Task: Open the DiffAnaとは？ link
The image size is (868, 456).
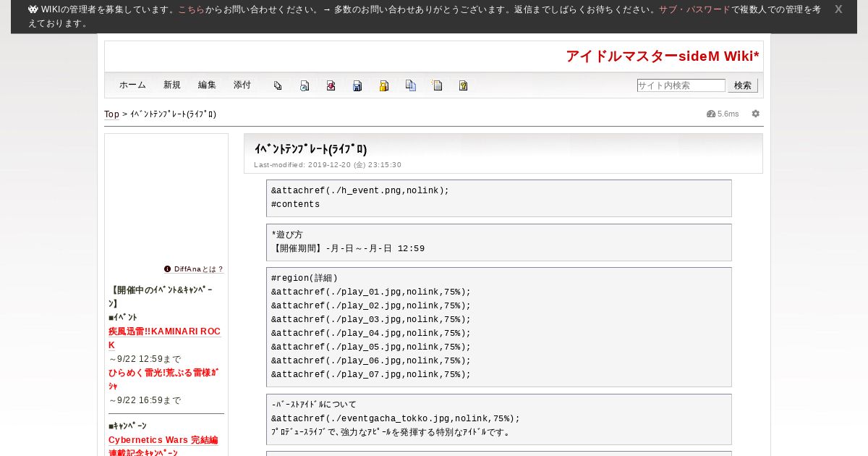Action: click(199, 269)
